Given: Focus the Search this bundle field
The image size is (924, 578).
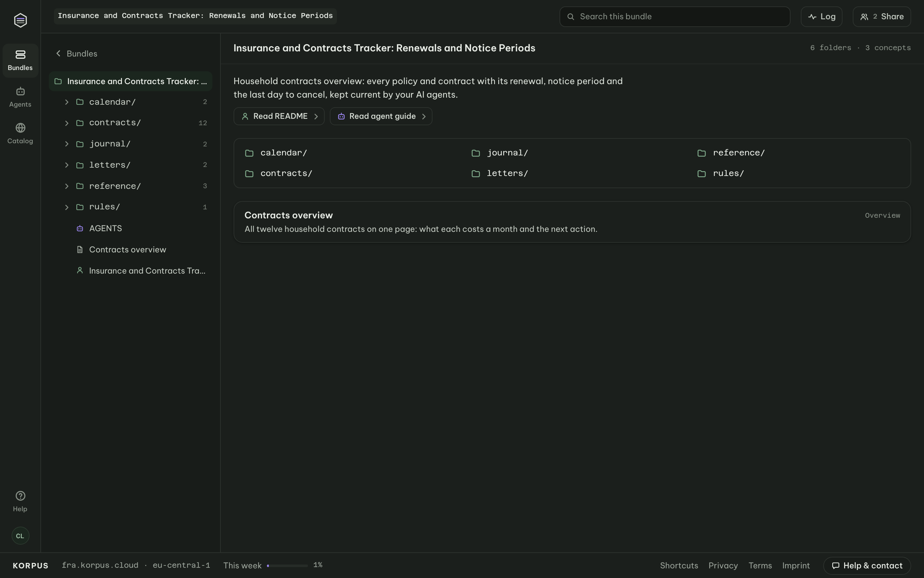Looking at the screenshot, I should [x=675, y=16].
